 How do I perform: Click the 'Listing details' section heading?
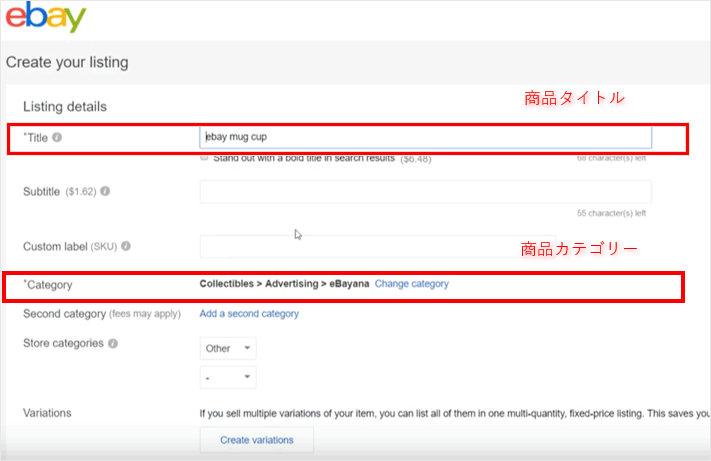(65, 107)
